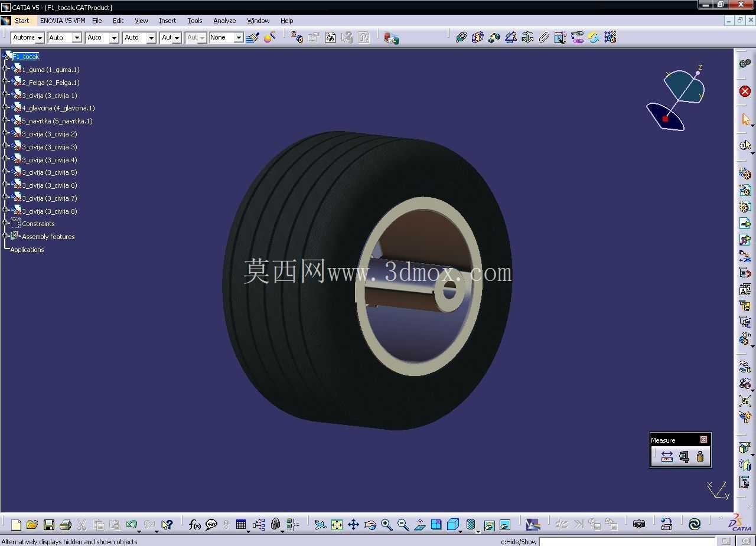The image size is (756, 546).
Task: Select 3_civija (3_civija.1) tree item
Action: [x=50, y=96]
